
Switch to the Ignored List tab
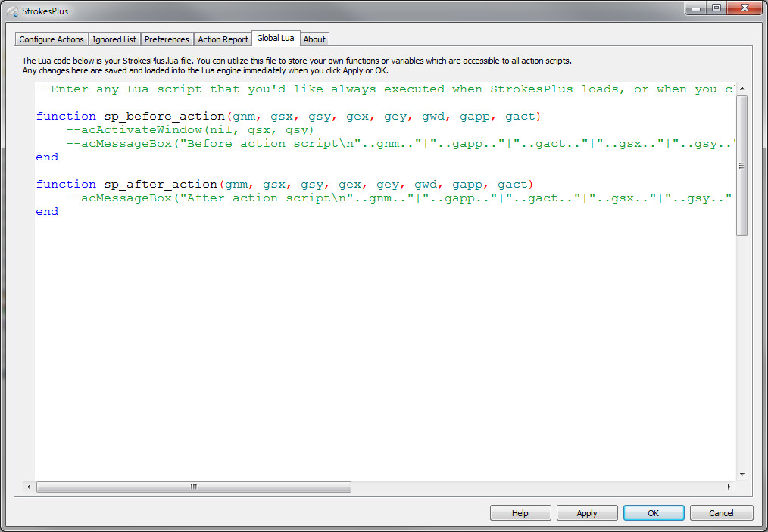point(114,39)
